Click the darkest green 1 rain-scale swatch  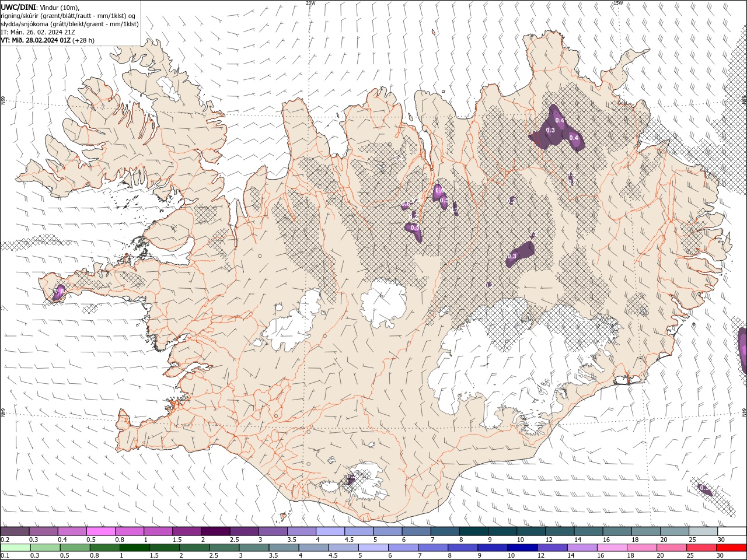click(134, 548)
